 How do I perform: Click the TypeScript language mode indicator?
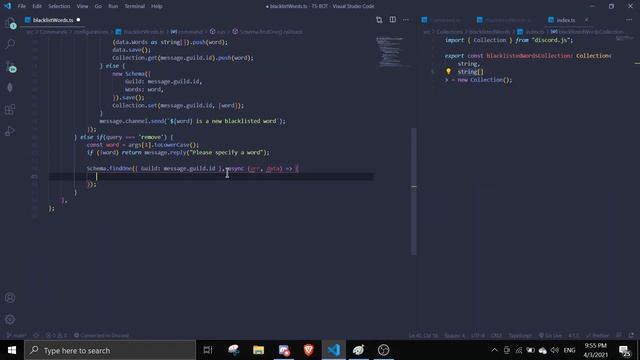(x=520, y=336)
